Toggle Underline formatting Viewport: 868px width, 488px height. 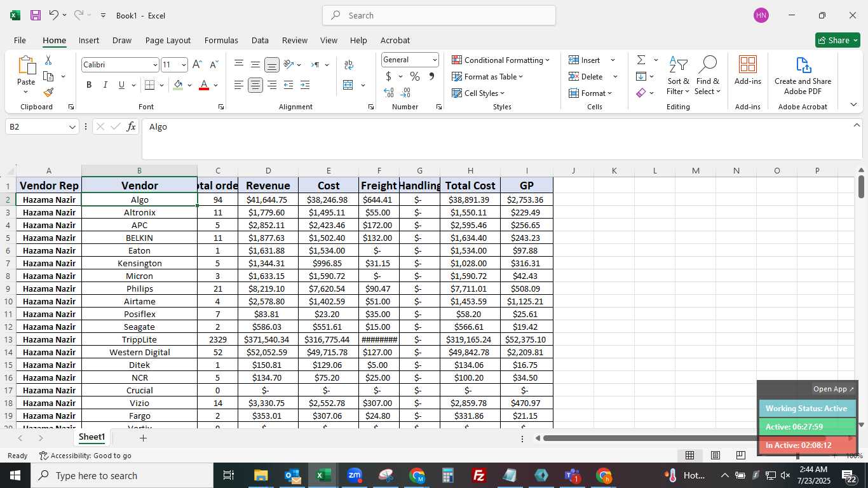[121, 85]
